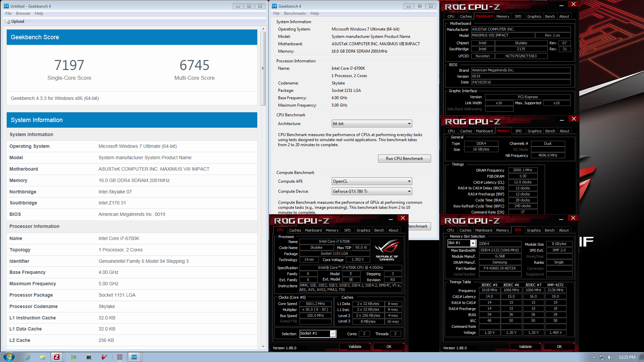Click the Core Voltage 1.392 V value

[x=358, y=259]
